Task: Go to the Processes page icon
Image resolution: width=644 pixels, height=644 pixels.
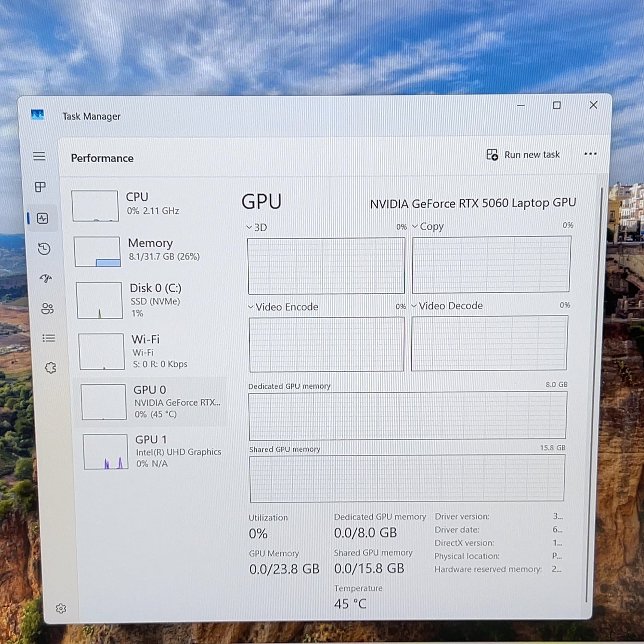Action: click(x=40, y=187)
